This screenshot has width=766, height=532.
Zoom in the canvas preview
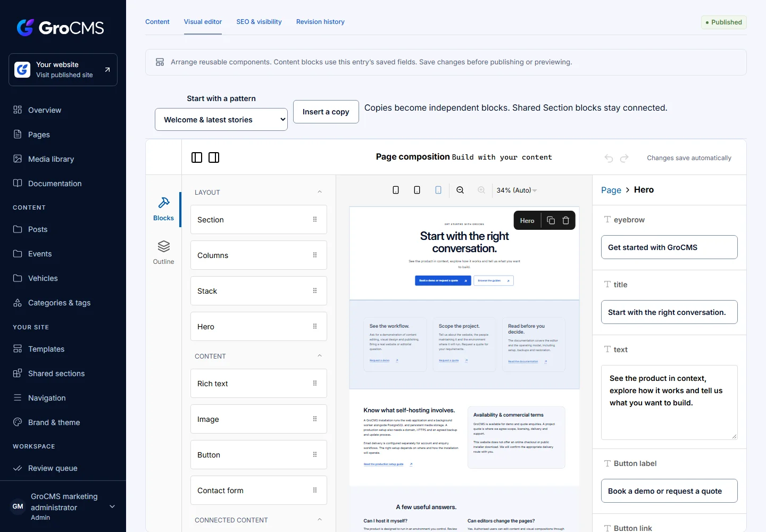click(481, 190)
